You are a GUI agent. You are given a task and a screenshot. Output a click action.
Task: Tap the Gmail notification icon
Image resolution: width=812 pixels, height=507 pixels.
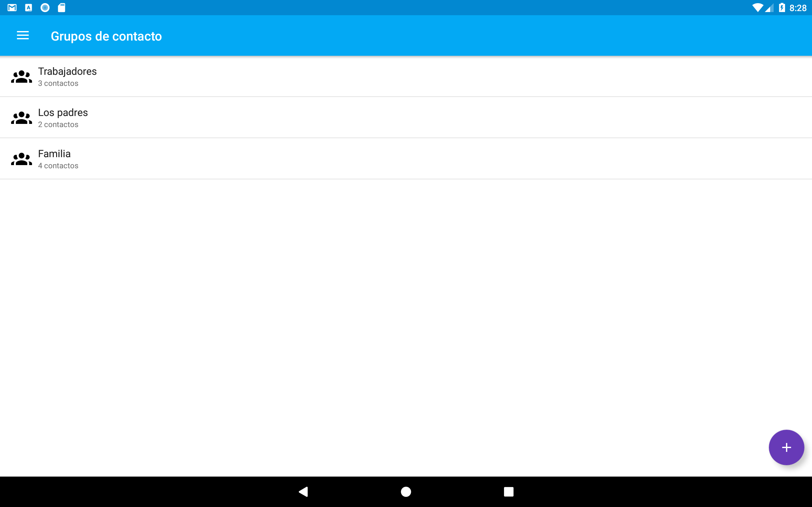click(x=12, y=8)
